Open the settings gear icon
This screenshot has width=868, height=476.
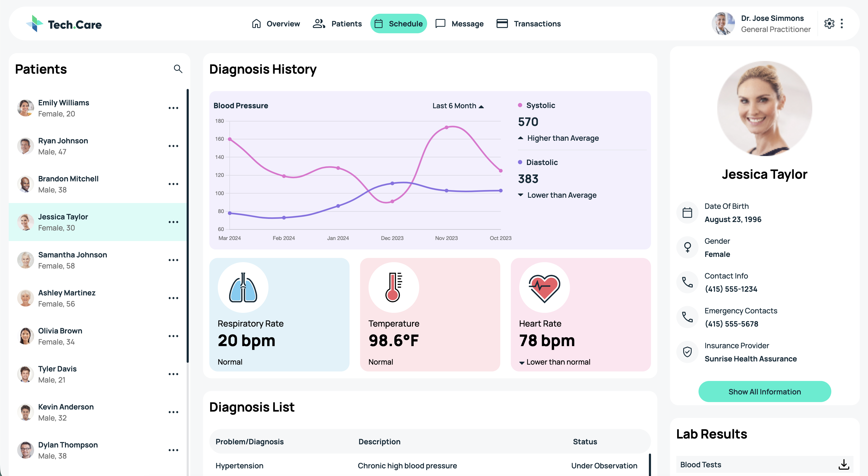[829, 23]
